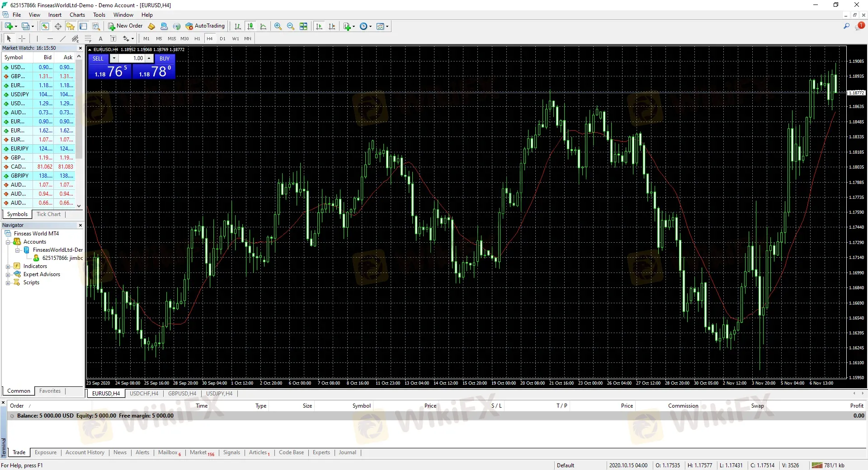The height and width of the screenshot is (470, 868).
Task: Click the tile windows icon
Action: click(303, 26)
